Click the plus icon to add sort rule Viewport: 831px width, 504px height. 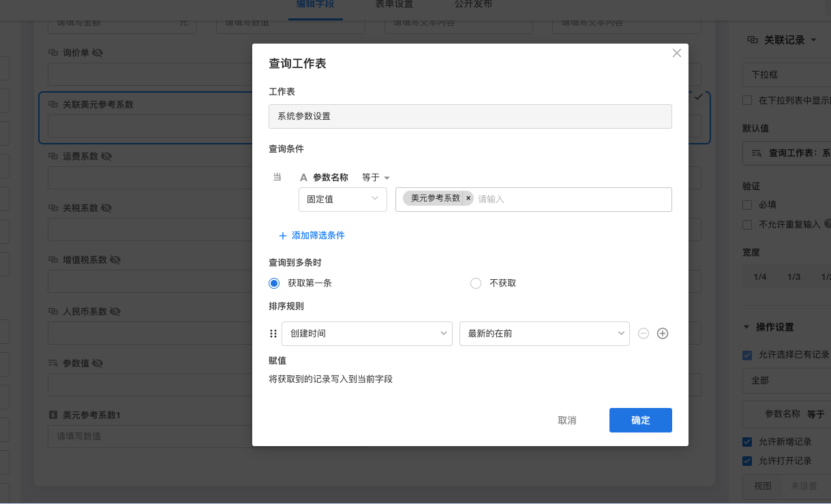coord(662,334)
